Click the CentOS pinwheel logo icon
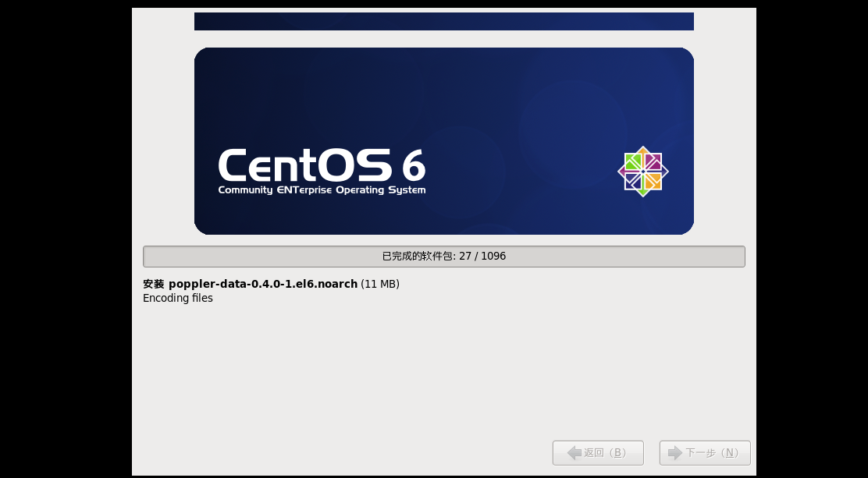This screenshot has width=868, height=478. tap(642, 172)
